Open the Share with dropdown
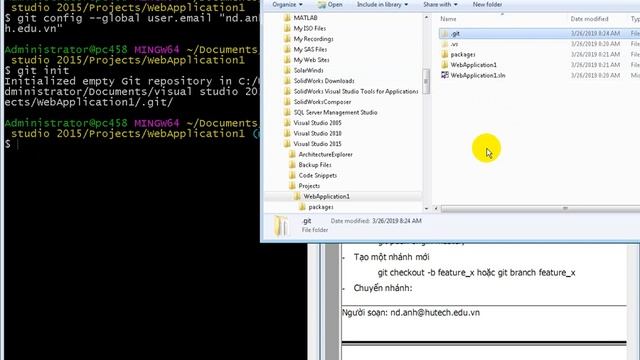The image size is (640, 360). click(440, 4)
